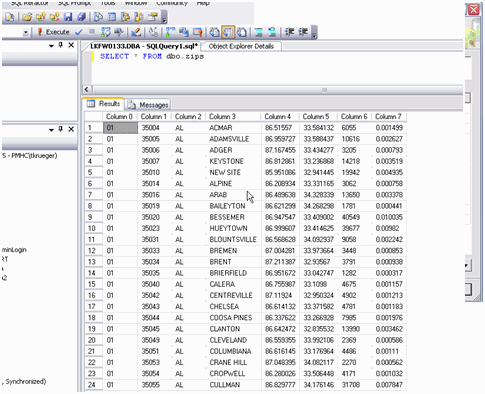The height and width of the screenshot is (394, 485).
Task: Select the cell containing 0.00111
Action: [x=389, y=351]
